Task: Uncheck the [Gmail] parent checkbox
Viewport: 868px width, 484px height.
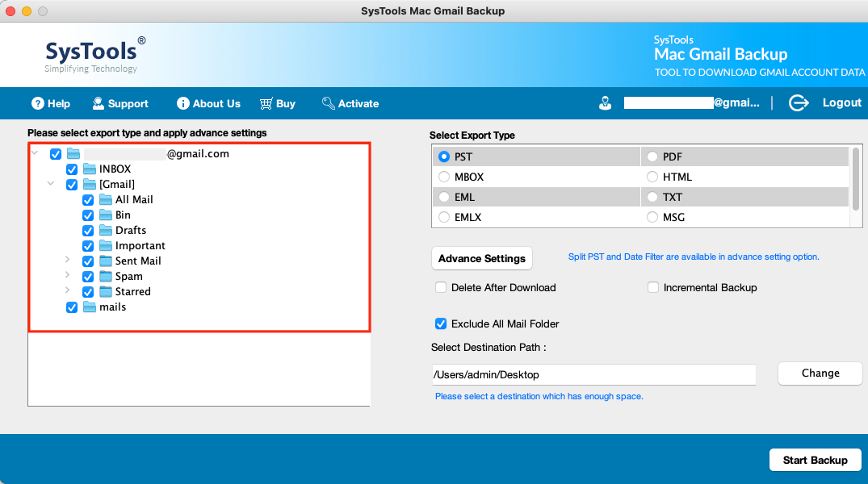Action: click(72, 184)
